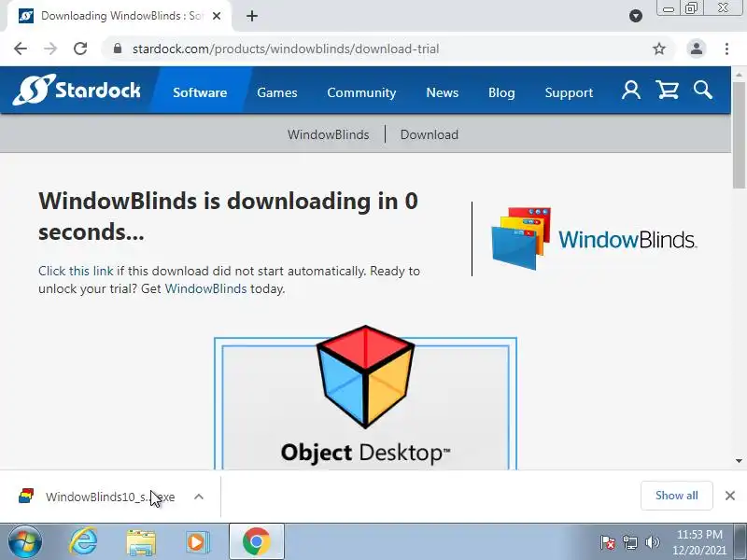Open the Chrome profile avatar icon

696,49
